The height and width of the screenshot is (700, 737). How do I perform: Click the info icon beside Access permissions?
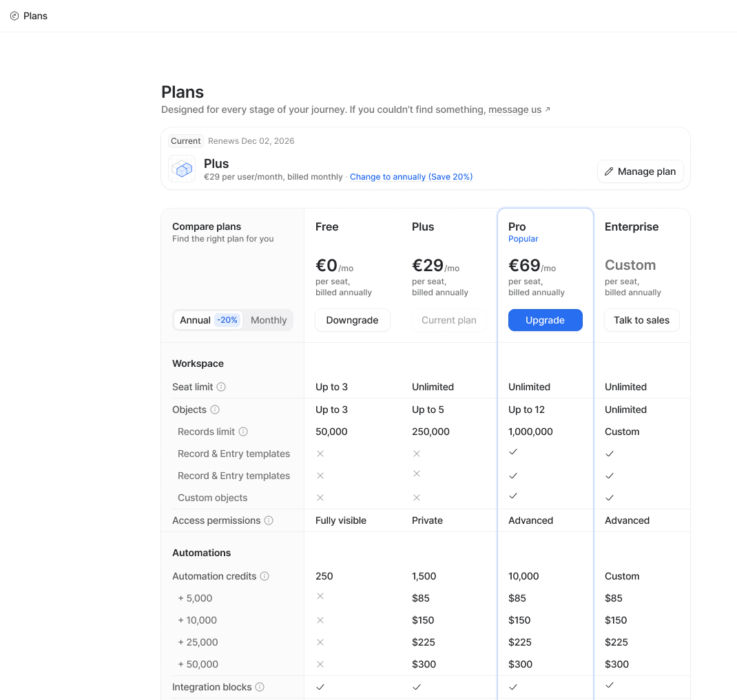point(269,520)
